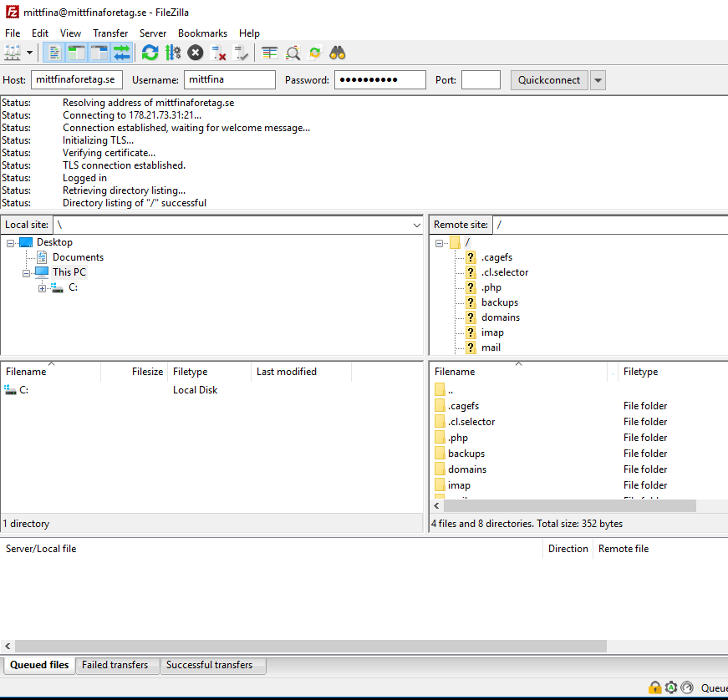Select domains in remote tree
Viewport: 728px width, 700px height.
(x=501, y=317)
